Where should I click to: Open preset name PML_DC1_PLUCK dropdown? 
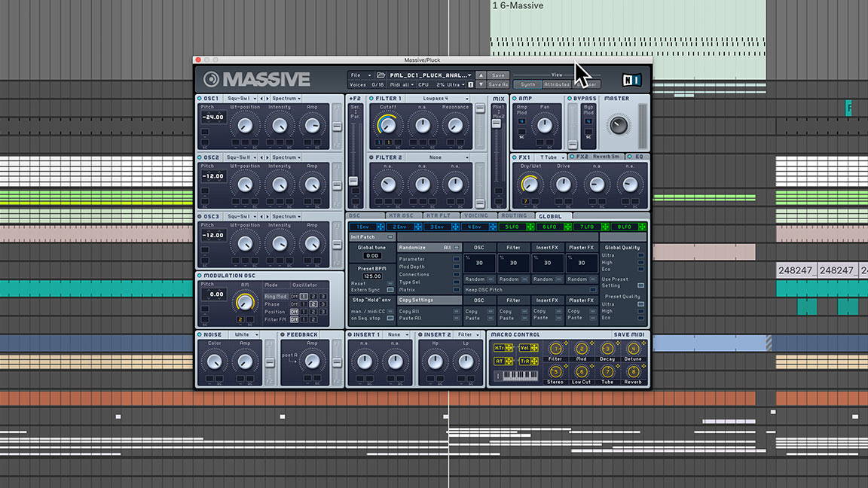coord(430,75)
